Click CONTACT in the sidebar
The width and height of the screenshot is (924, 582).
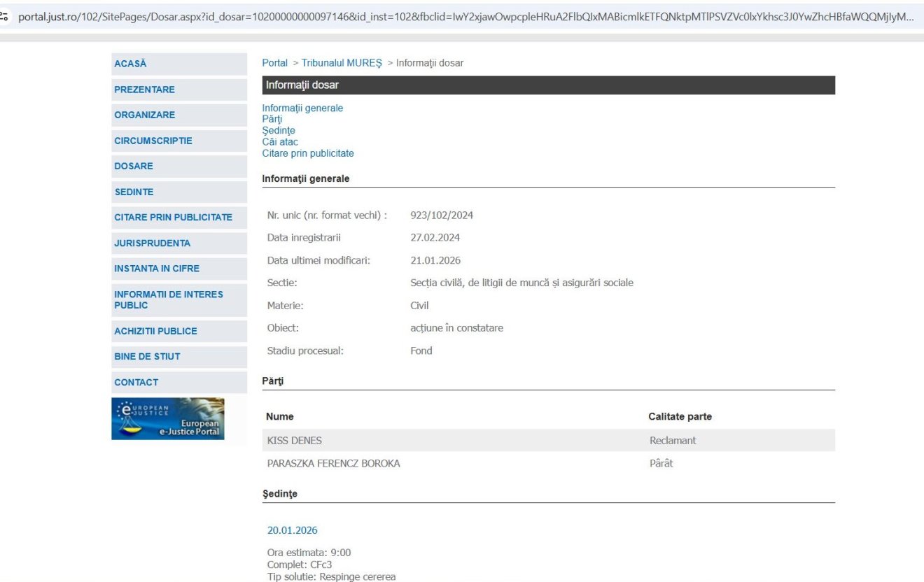coord(136,382)
